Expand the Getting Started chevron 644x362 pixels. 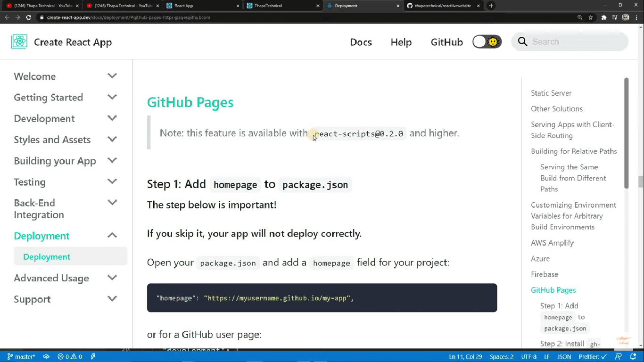(x=112, y=97)
